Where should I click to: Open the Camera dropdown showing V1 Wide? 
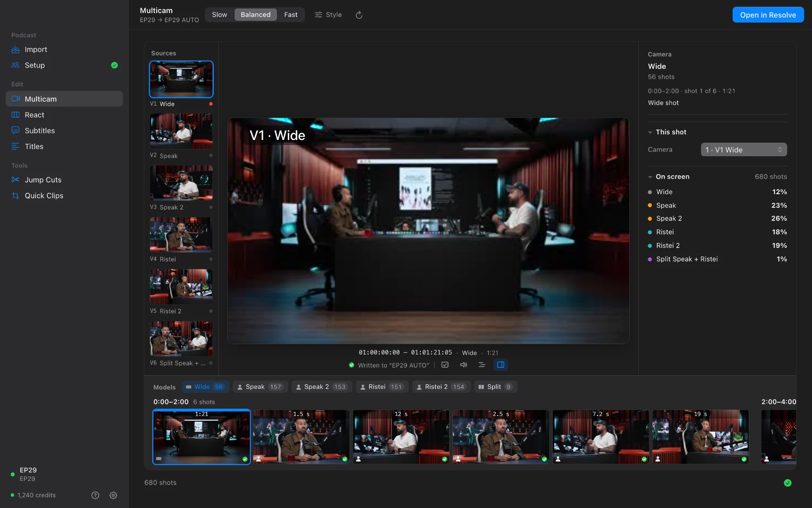pyautogui.click(x=744, y=150)
